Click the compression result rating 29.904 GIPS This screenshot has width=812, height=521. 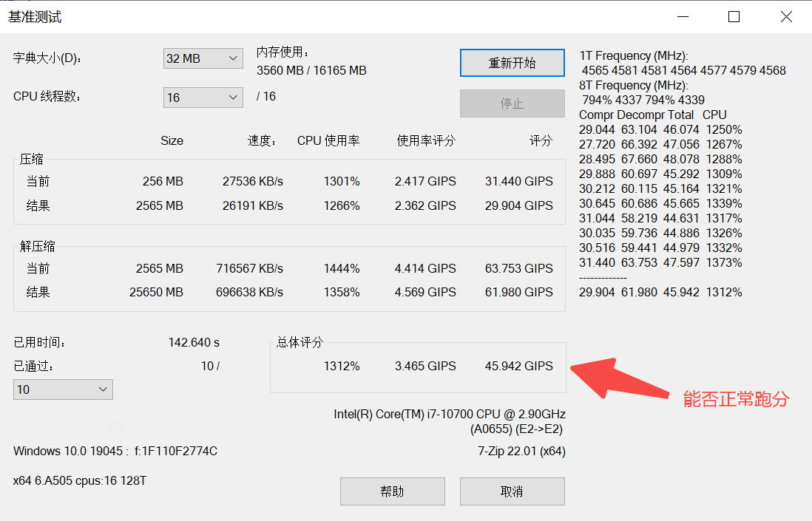coord(519,206)
